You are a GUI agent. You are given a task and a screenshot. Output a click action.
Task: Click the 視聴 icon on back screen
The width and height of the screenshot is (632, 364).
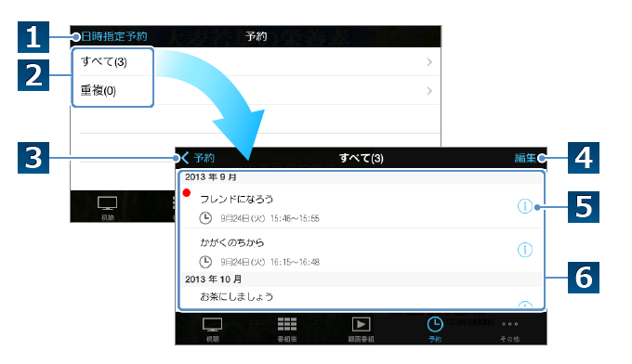[x=108, y=208]
